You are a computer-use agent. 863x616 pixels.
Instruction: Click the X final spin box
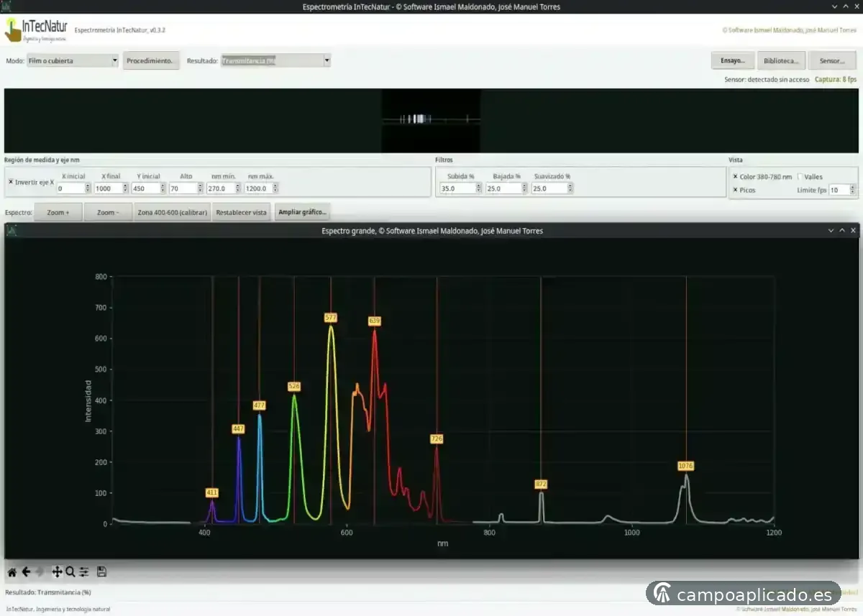111,188
